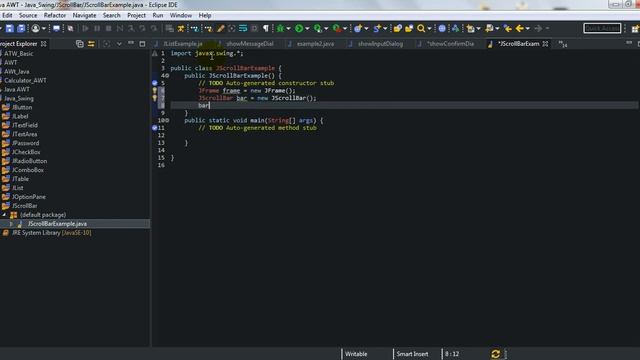Toggle Block Selection mode
Screen dimensions: 640x360
[254, 28]
